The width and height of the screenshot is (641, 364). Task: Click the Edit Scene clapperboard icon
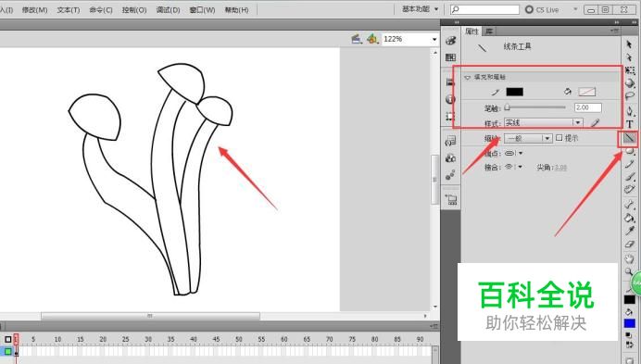(357, 39)
